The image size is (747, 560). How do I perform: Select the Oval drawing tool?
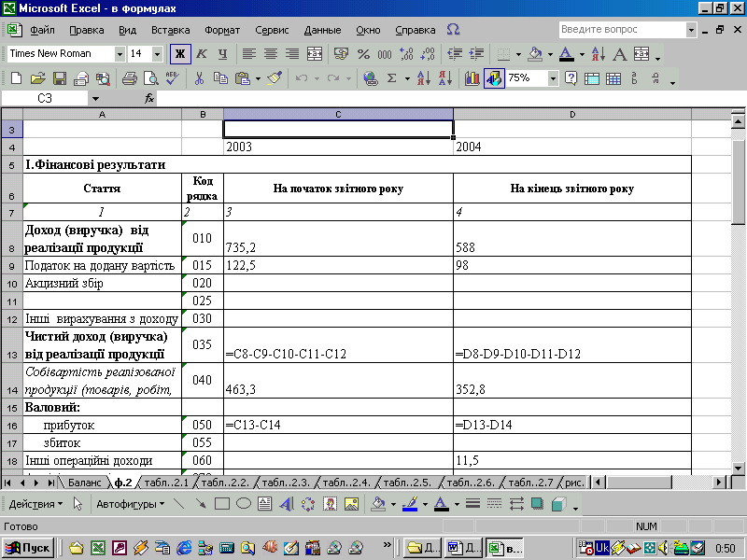[x=244, y=504]
